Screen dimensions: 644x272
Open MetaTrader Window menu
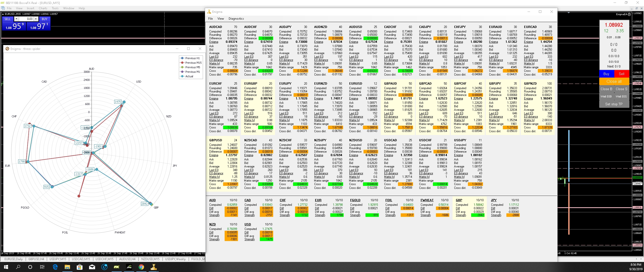(x=69, y=8)
